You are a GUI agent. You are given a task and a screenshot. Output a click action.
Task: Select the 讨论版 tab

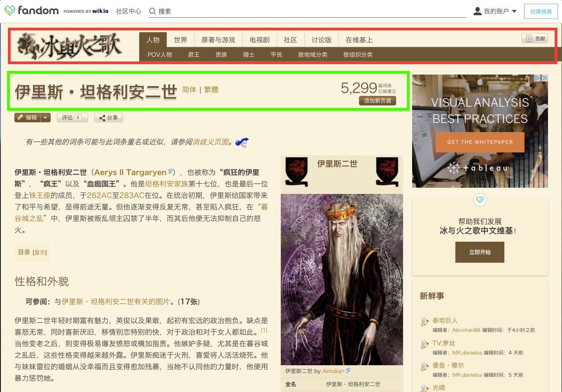point(322,40)
